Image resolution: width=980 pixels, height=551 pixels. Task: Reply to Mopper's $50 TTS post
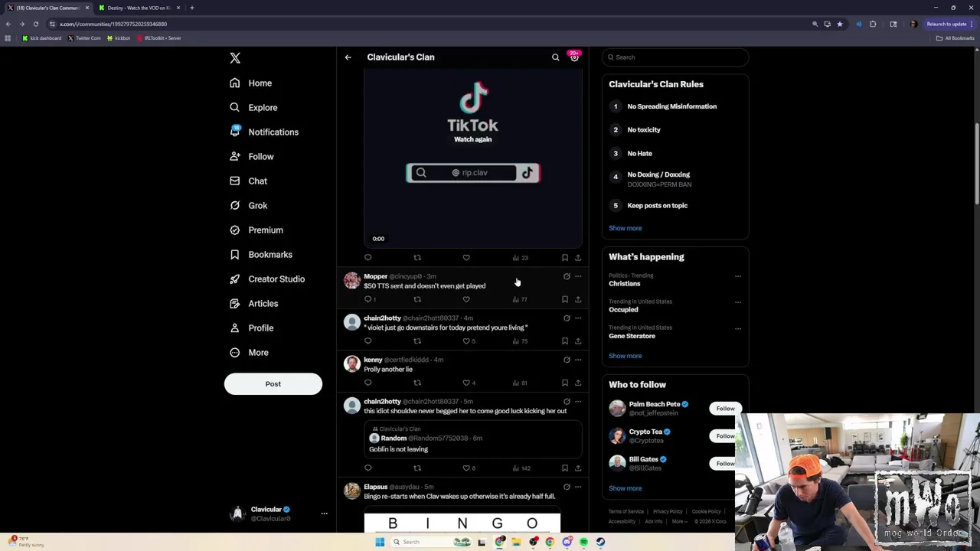coord(368,299)
